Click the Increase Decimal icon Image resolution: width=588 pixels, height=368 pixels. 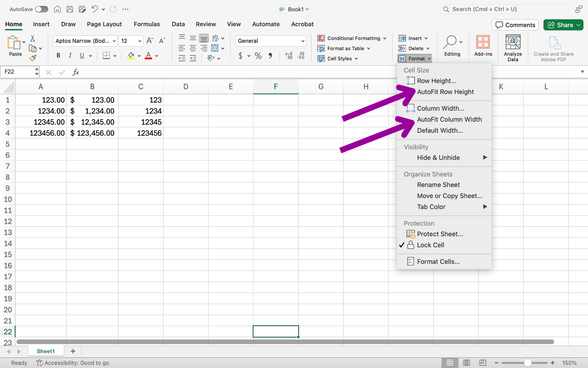pos(289,56)
